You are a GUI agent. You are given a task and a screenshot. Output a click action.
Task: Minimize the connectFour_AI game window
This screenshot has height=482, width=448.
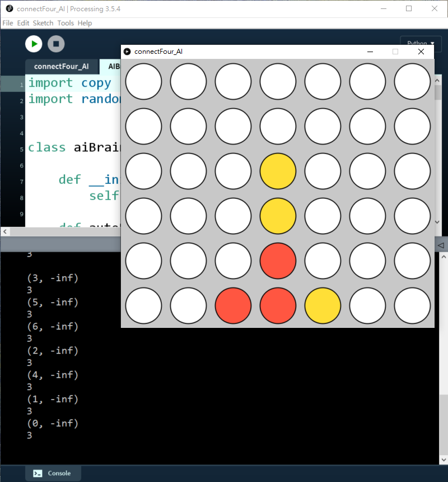[370, 52]
